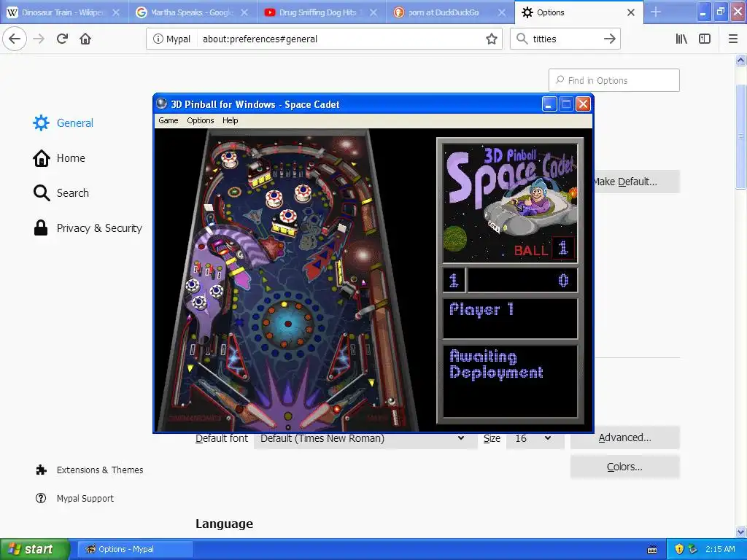The height and width of the screenshot is (560, 747).
Task: Switch to the Dinosaur Train Wikipedia tab
Action: pos(64,12)
